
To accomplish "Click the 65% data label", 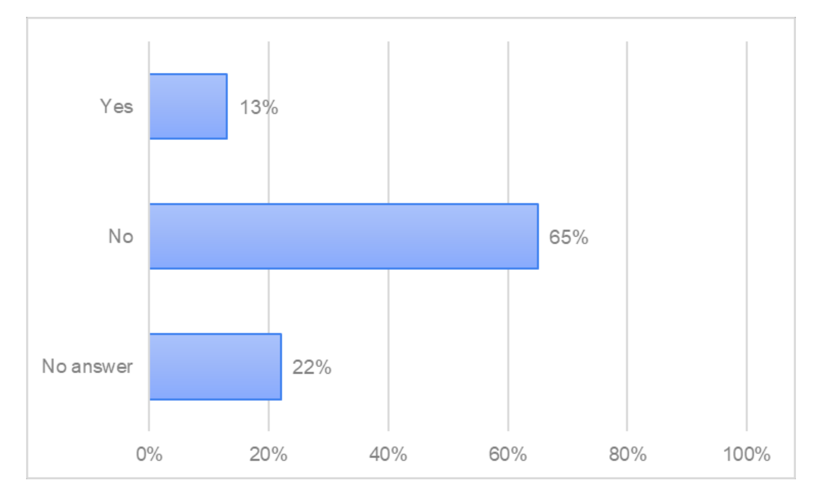I will (568, 237).
